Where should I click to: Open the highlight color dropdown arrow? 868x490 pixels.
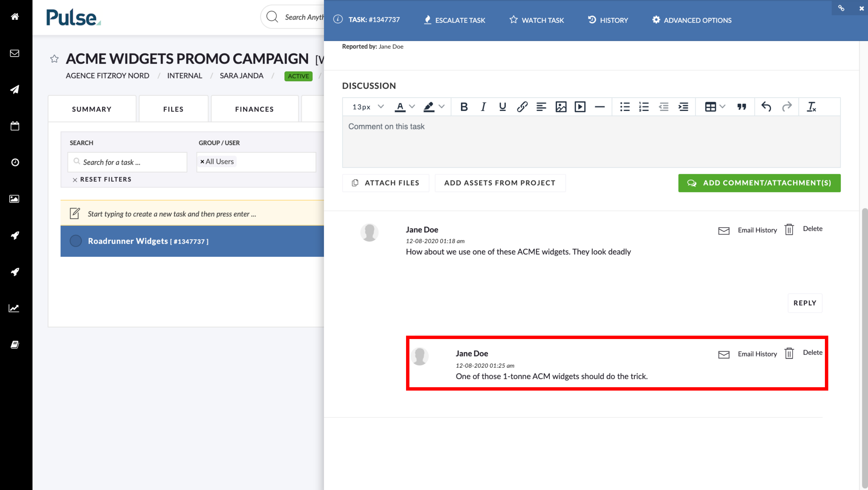(441, 107)
